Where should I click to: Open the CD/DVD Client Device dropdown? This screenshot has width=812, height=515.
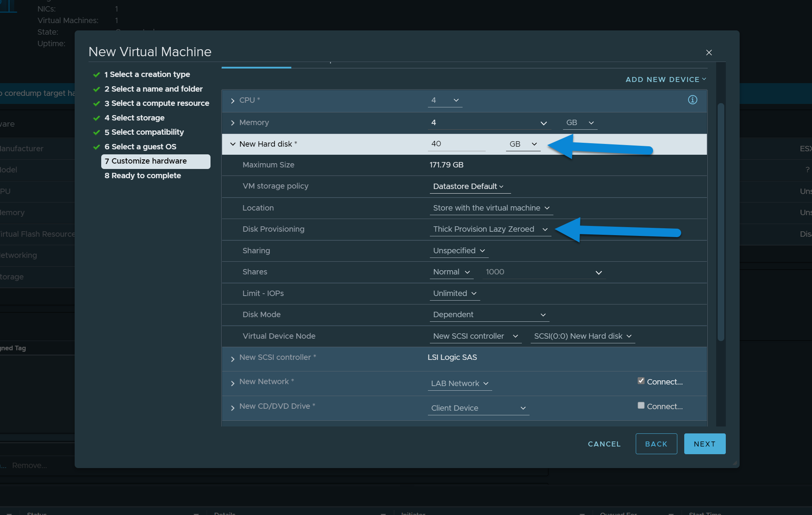point(478,408)
